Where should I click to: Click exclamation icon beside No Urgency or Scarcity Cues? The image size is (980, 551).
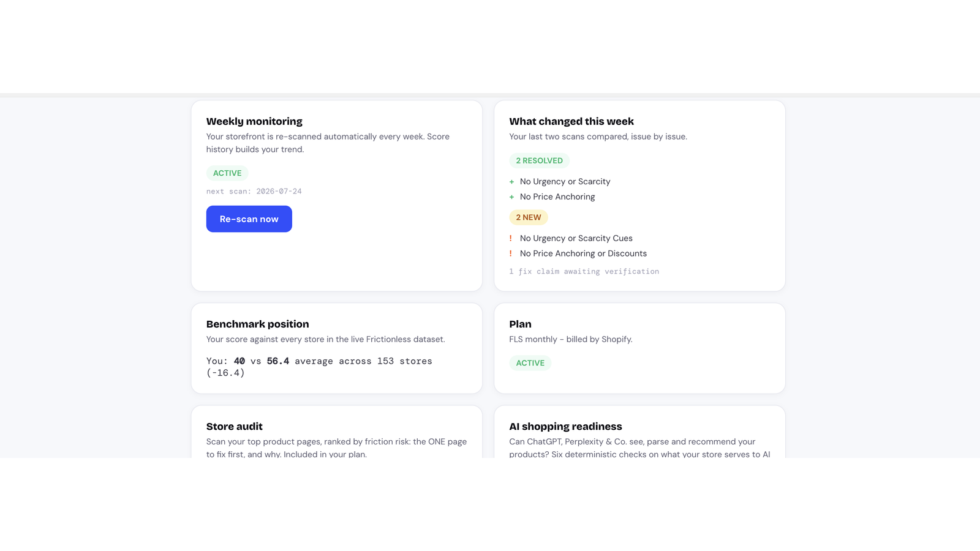click(x=511, y=238)
